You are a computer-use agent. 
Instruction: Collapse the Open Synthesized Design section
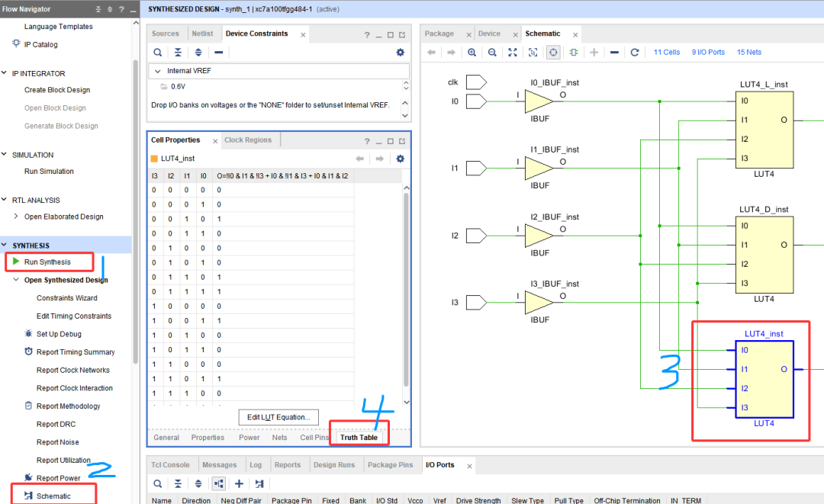17,280
